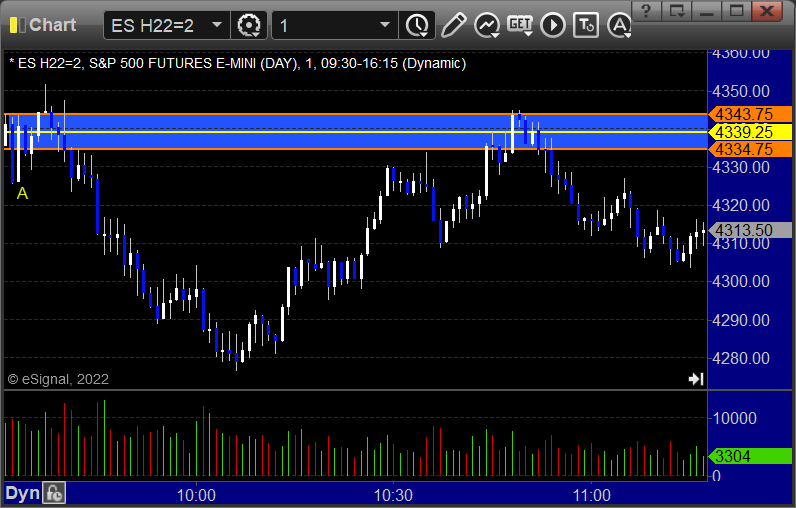This screenshot has height=508, width=796.
Task: Click the 11:00 time axis label
Action: pyautogui.click(x=591, y=495)
